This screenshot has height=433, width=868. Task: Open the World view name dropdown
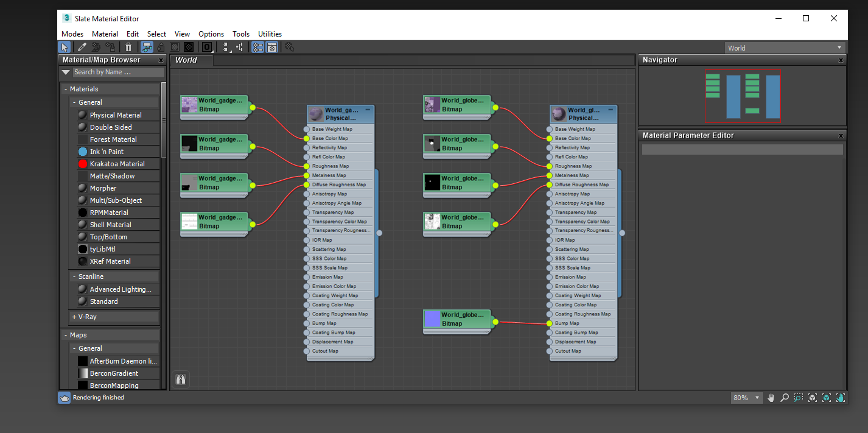785,48
